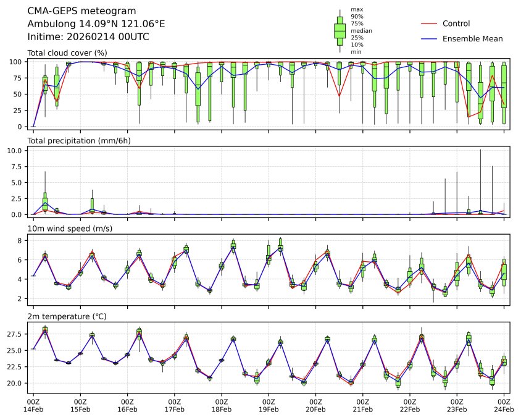Click the 90% percentile label in legend
The height and width of the screenshot is (420, 521).
tap(356, 17)
